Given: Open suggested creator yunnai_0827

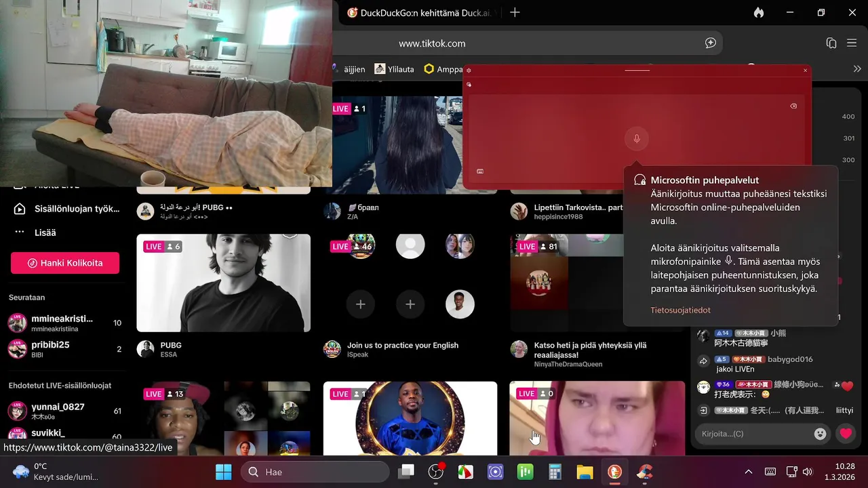Looking at the screenshot, I should click(x=65, y=411).
